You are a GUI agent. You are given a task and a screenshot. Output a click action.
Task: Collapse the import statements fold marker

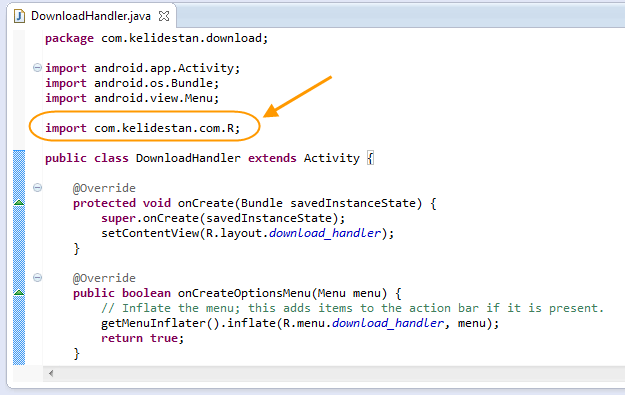click(x=37, y=68)
